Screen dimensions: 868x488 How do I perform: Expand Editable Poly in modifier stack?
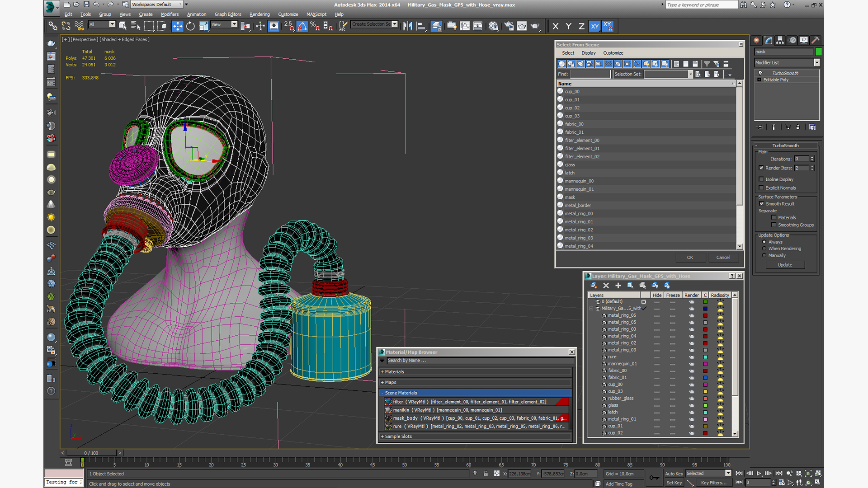click(x=759, y=80)
